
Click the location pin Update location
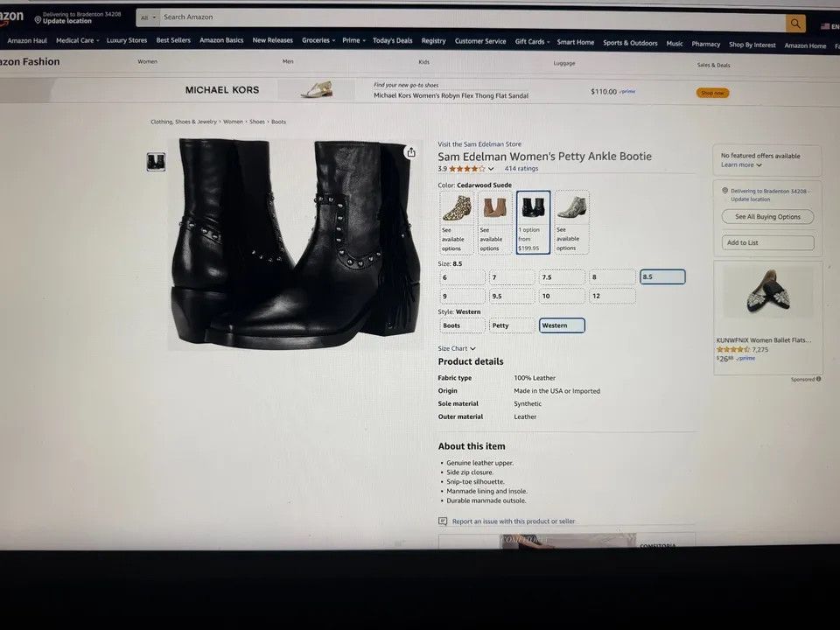pyautogui.click(x=78, y=17)
